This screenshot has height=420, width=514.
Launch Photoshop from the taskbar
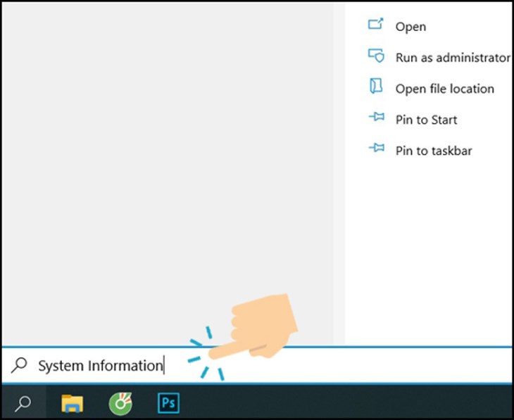tap(168, 403)
